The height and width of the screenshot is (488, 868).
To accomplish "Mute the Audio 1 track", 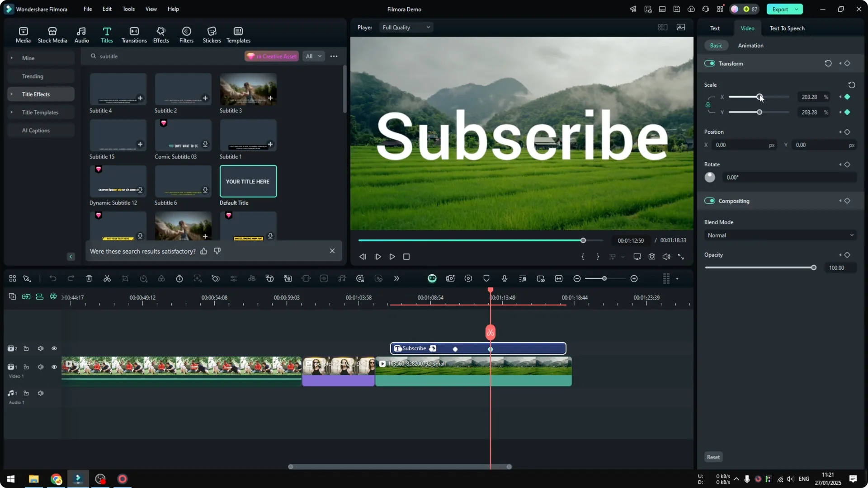I will [x=41, y=393].
